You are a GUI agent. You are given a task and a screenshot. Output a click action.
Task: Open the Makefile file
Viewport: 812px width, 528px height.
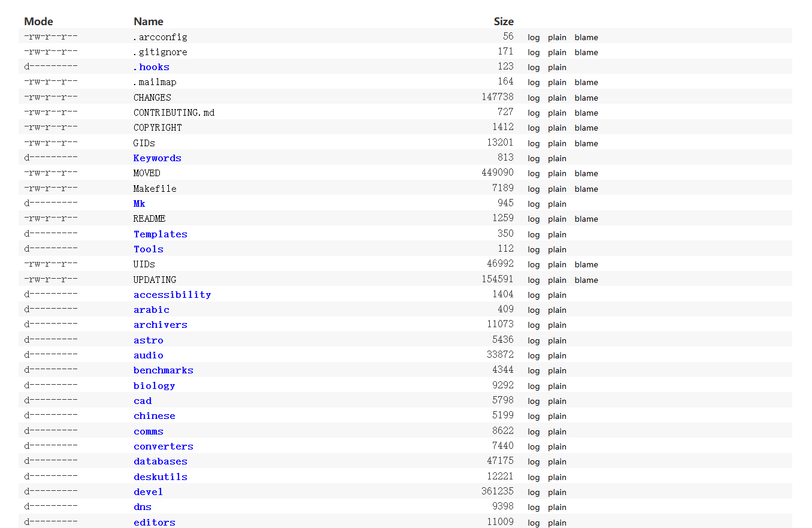point(154,189)
